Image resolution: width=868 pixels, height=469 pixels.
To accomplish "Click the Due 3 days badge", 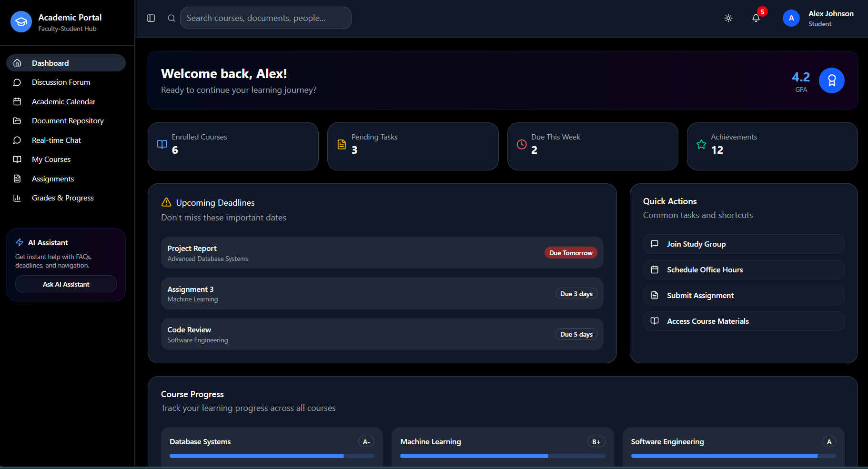I will tap(576, 294).
